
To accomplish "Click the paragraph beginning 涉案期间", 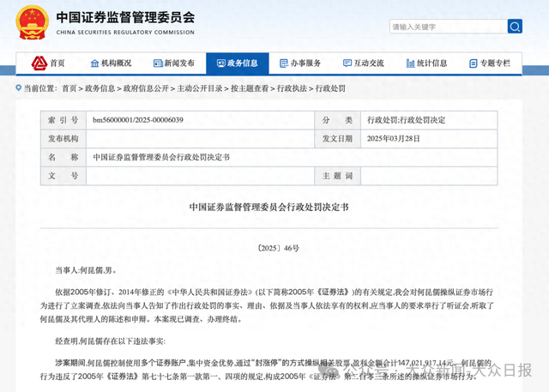I will click(266, 370).
